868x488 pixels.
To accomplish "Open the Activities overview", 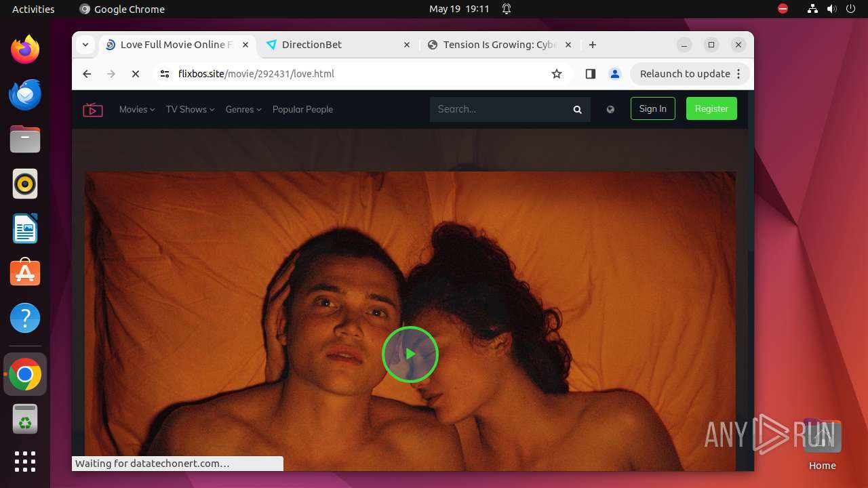I will pos(33,9).
